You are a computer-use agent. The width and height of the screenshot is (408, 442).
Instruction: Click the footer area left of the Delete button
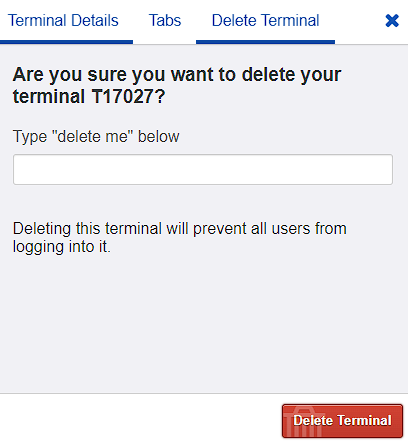coord(140,418)
